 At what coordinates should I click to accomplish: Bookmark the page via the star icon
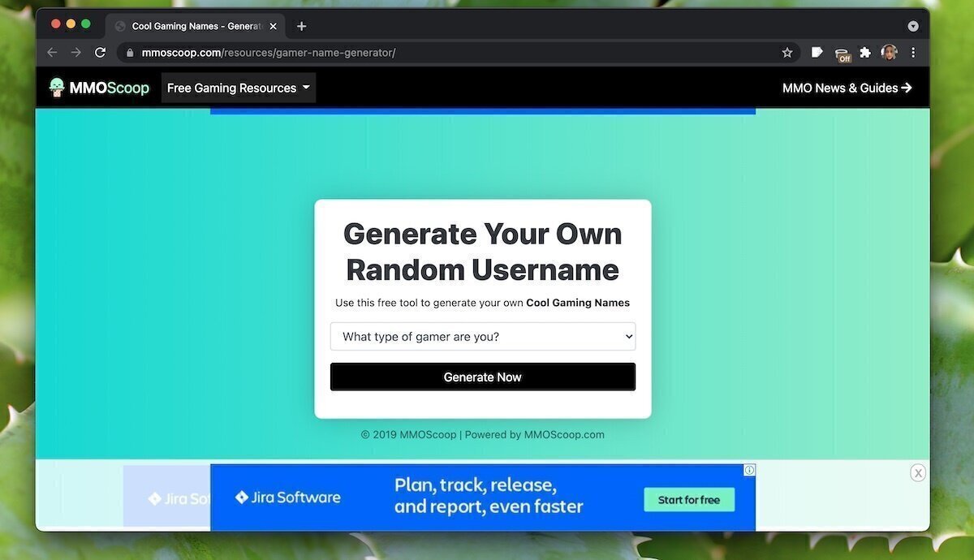[x=787, y=52]
